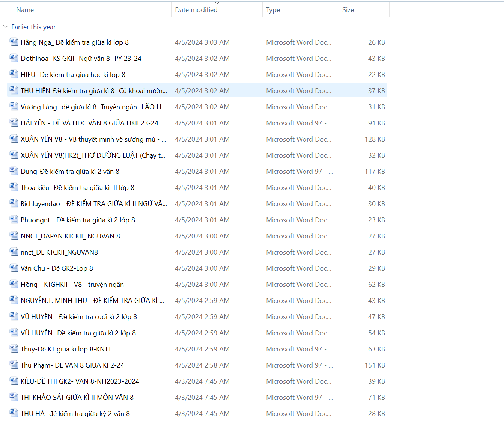Screen dimensions: 504x431
Task: Sort files by the Type column header
Action: click(x=273, y=10)
